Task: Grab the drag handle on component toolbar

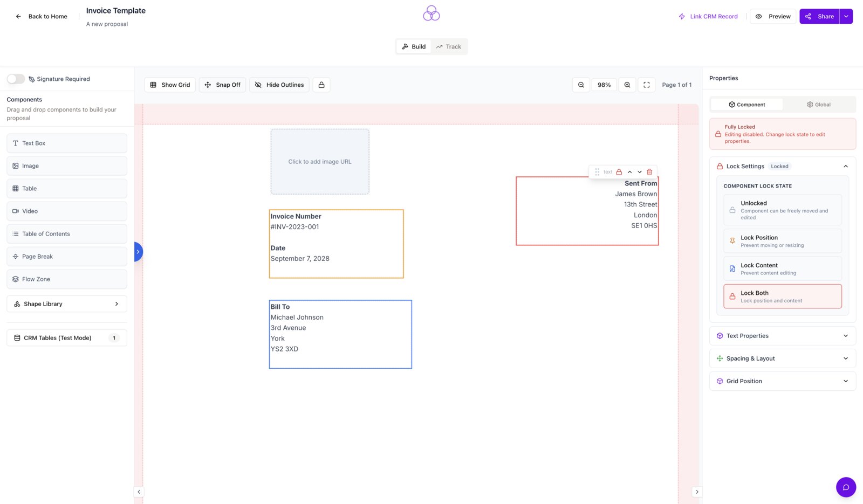Action: pos(597,172)
